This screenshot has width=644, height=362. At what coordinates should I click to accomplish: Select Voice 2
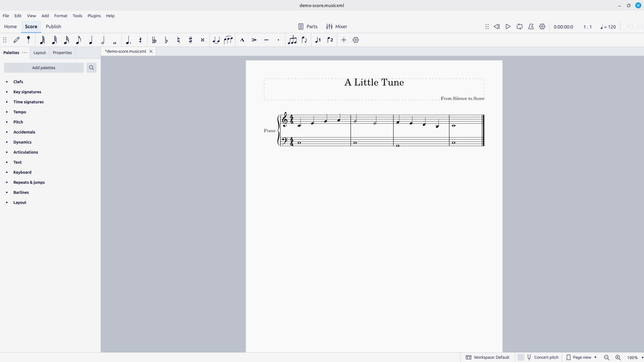[330, 40]
